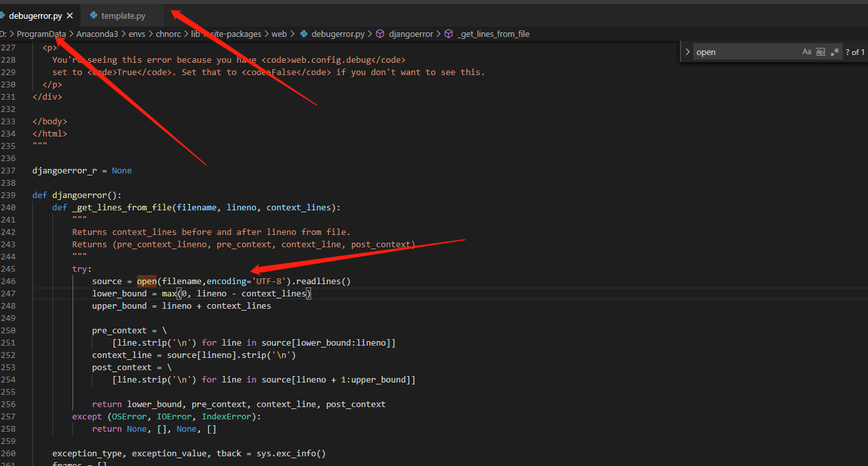Expand the Replace toggle in find widget

tap(688, 52)
